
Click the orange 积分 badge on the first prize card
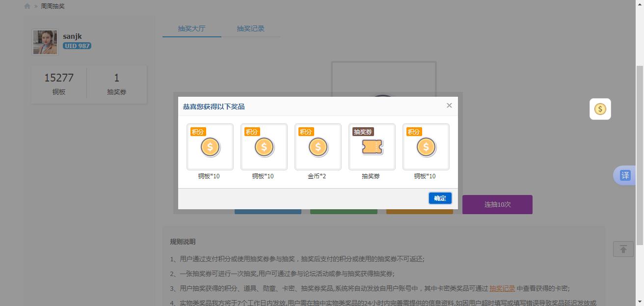pos(198,131)
